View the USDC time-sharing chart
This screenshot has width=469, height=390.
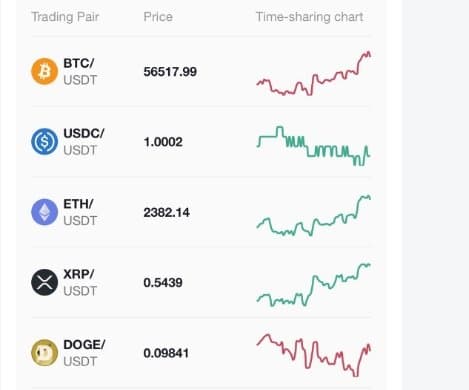tap(314, 146)
